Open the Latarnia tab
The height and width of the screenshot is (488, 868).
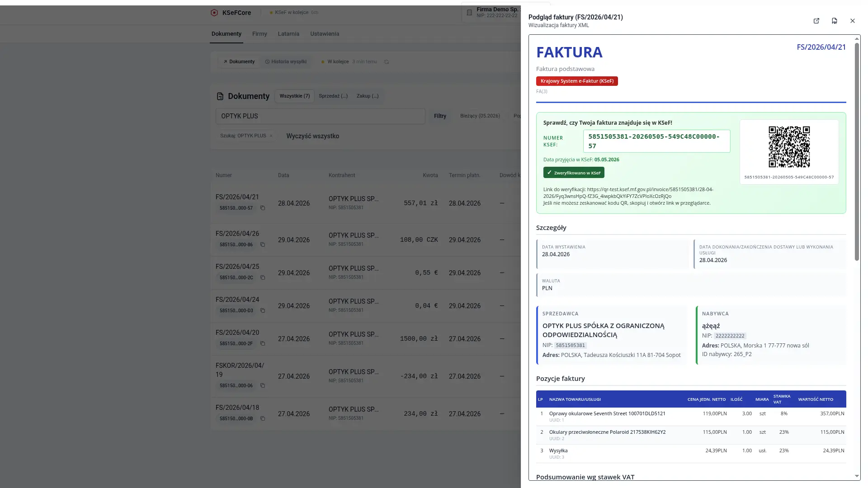288,34
